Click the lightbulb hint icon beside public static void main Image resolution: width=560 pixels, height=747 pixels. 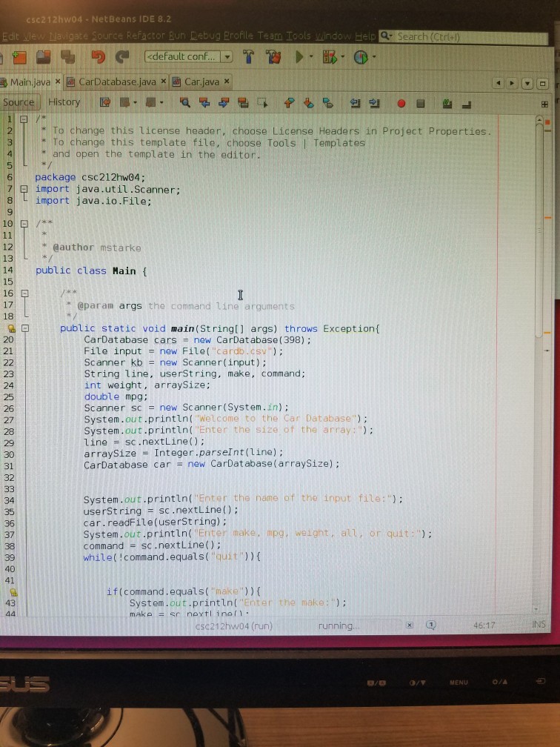coord(10,328)
